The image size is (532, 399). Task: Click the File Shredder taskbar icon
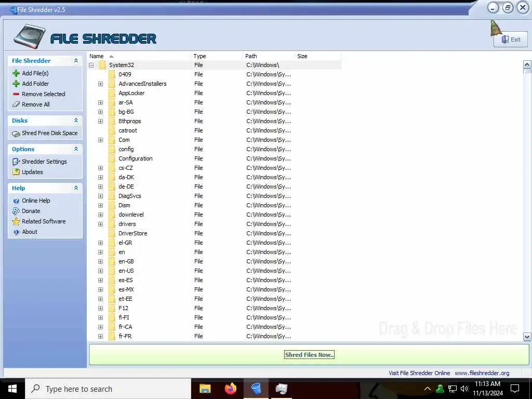pyautogui.click(x=256, y=389)
